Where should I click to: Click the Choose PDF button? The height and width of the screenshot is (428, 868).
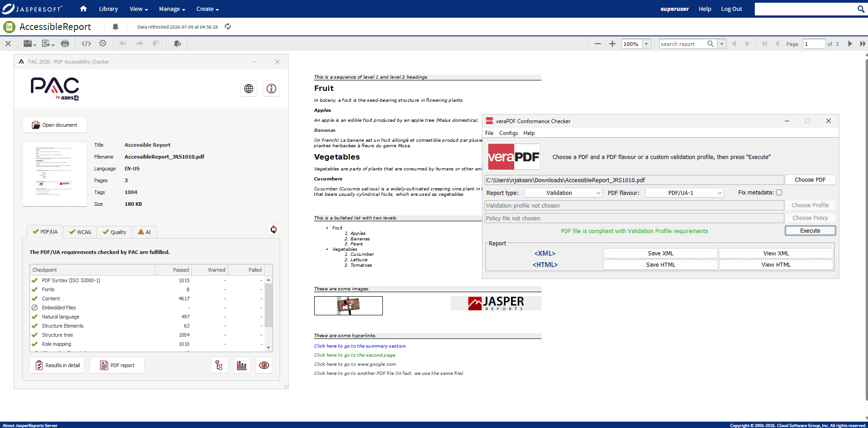810,180
